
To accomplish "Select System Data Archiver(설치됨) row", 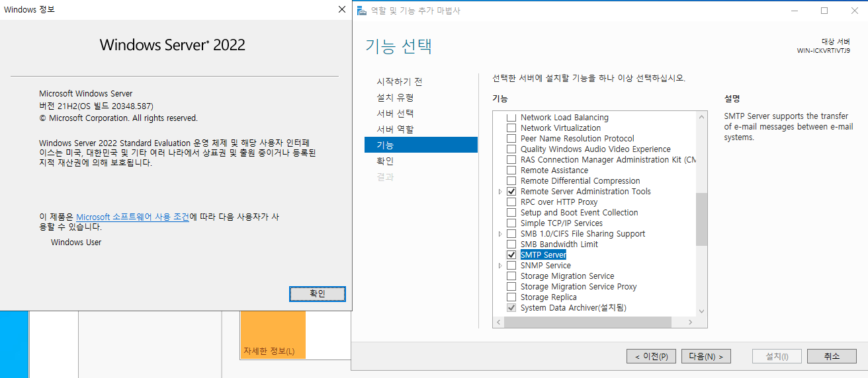I will coord(573,308).
